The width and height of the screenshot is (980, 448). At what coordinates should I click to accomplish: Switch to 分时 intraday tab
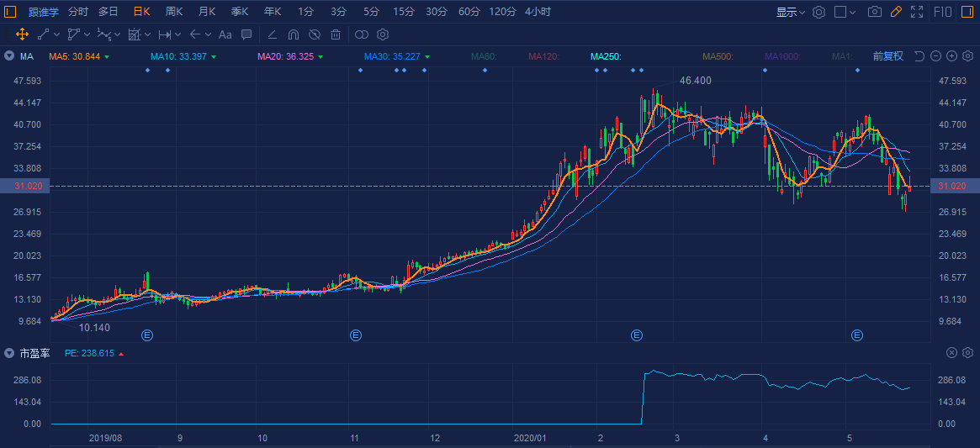[77, 12]
